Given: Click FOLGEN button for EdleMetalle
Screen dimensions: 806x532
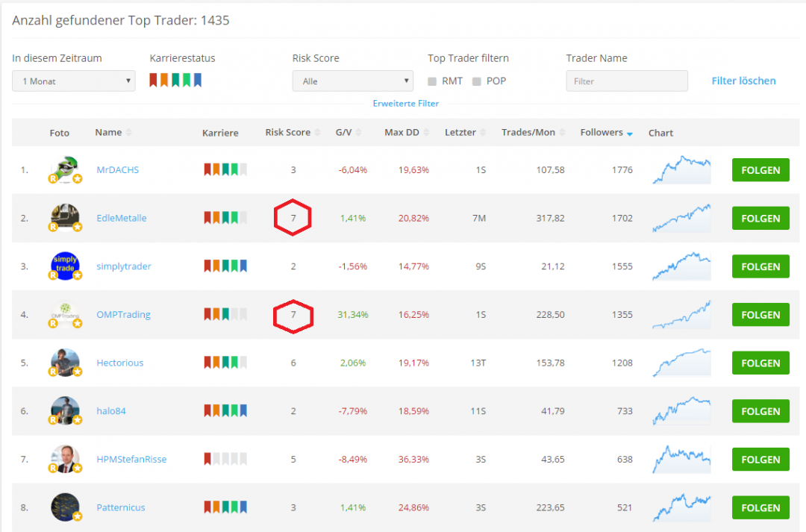Looking at the screenshot, I should tap(760, 219).
